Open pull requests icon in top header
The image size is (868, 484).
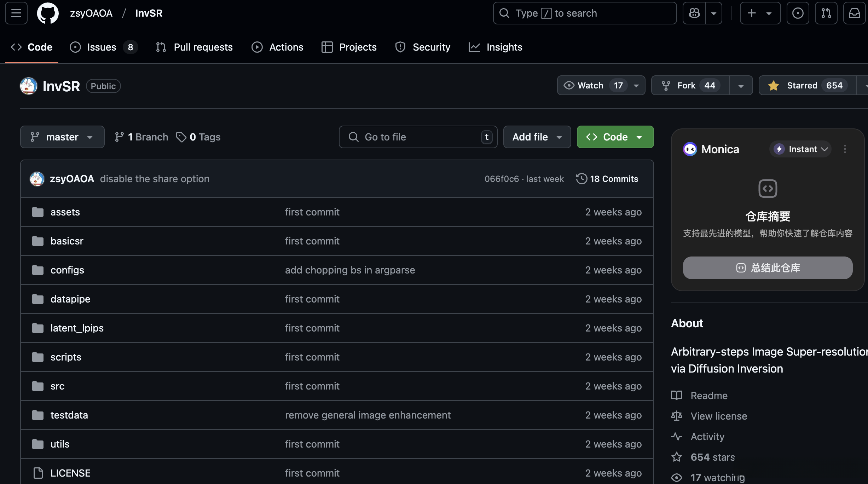[826, 13]
